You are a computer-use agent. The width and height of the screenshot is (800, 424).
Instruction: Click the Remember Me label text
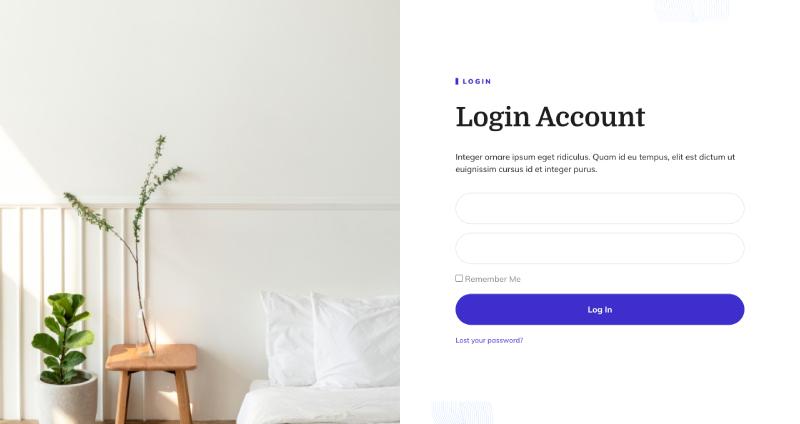(x=492, y=279)
